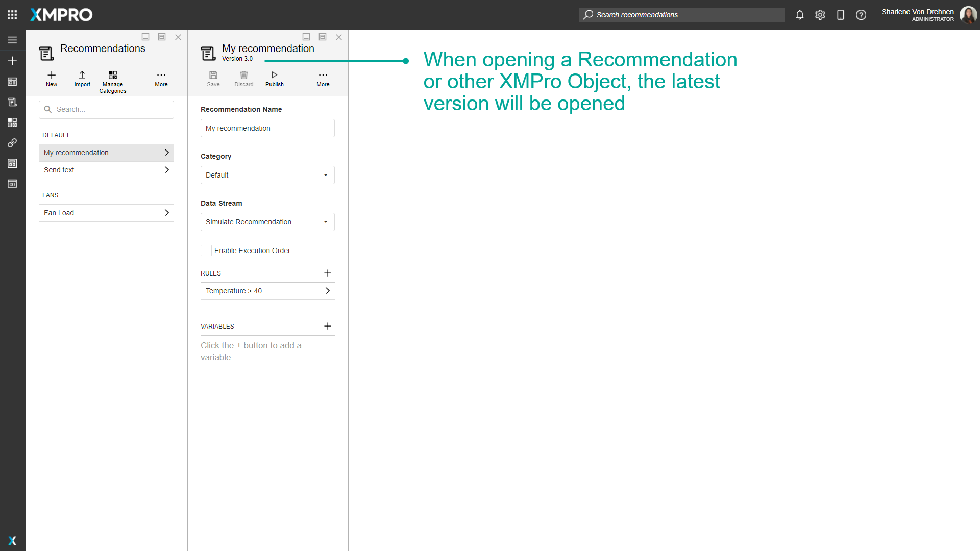The height and width of the screenshot is (551, 980).
Task: Enable Execution Order checkbox
Action: 206,251
